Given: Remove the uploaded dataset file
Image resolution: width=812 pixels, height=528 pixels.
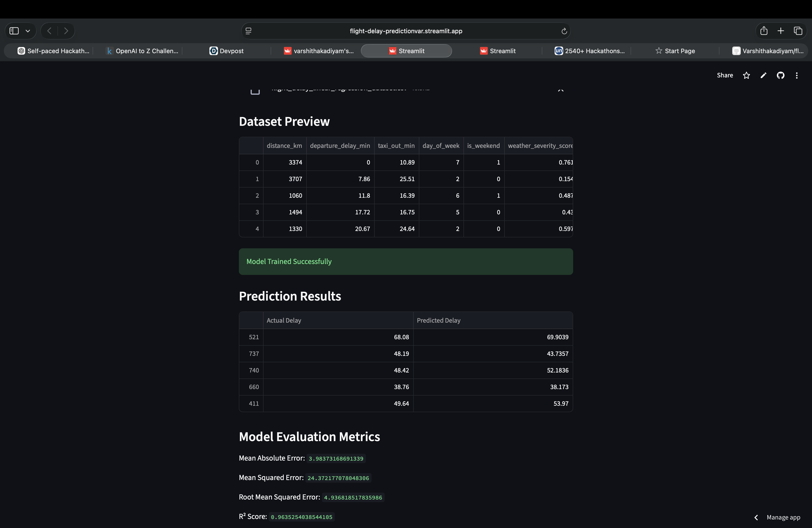Looking at the screenshot, I should pyautogui.click(x=561, y=90).
